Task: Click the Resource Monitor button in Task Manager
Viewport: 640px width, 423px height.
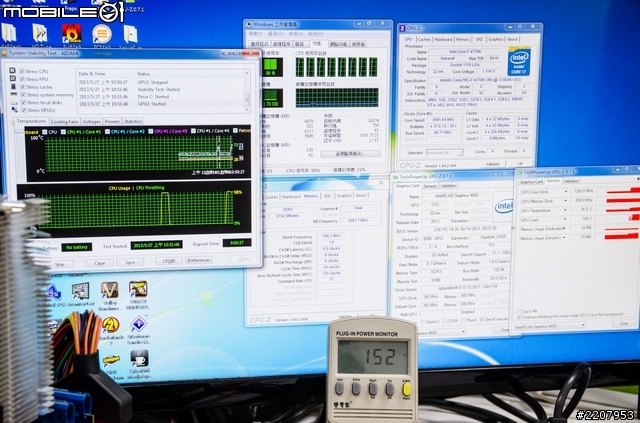Action: coord(351,154)
